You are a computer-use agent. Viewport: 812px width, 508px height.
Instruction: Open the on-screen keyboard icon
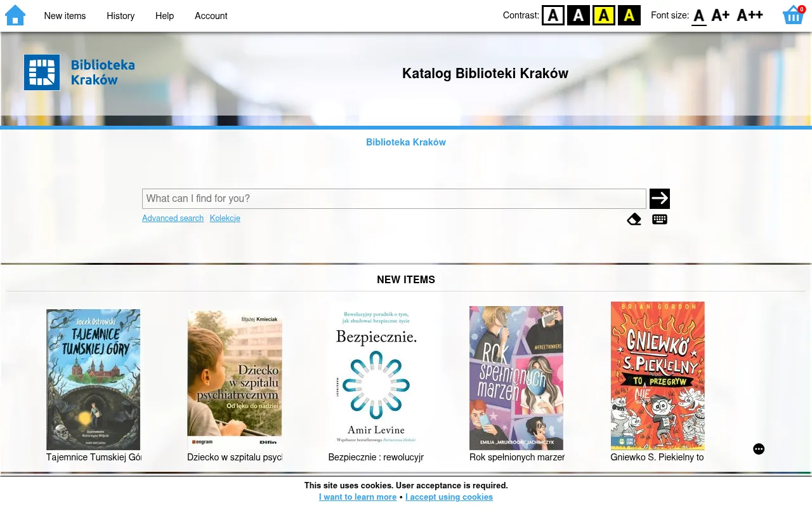pyautogui.click(x=660, y=220)
